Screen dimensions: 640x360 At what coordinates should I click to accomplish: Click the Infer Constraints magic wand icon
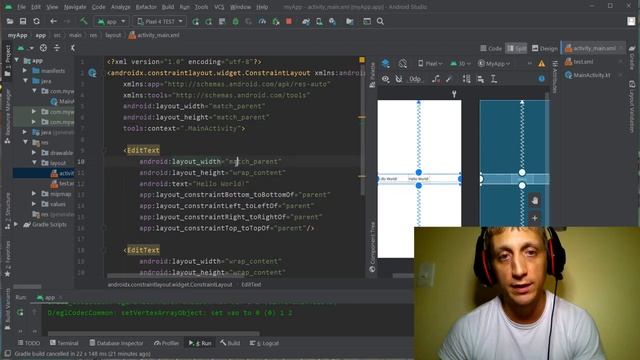point(449,79)
